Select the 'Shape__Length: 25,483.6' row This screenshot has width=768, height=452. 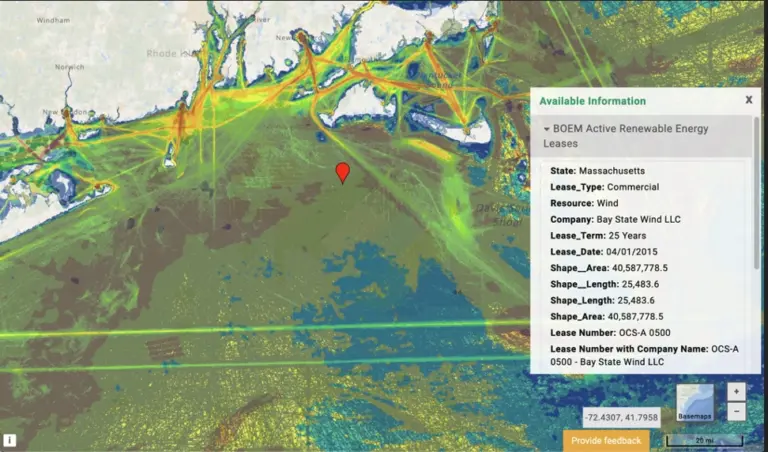pyautogui.click(x=604, y=284)
